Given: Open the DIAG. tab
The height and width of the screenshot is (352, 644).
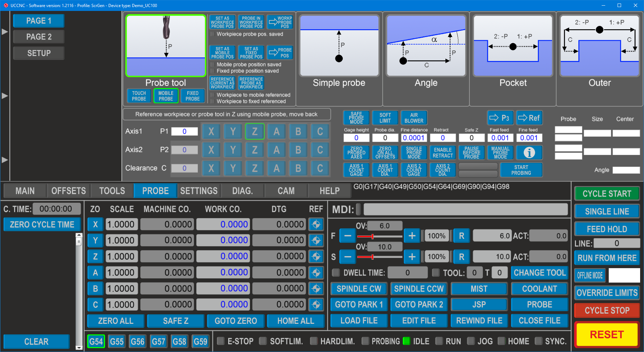Looking at the screenshot, I should pyautogui.click(x=242, y=191).
